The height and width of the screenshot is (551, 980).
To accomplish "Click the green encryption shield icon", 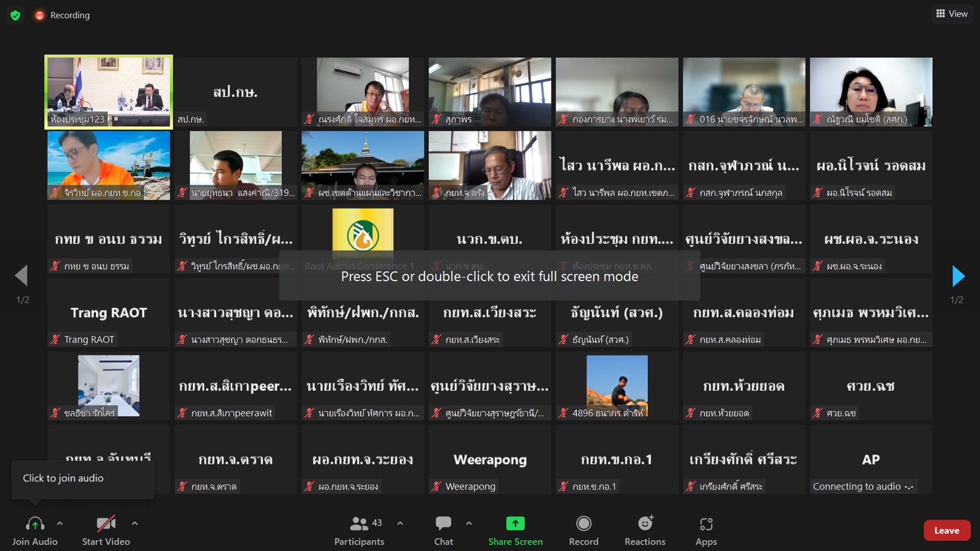I will click(x=16, y=15).
